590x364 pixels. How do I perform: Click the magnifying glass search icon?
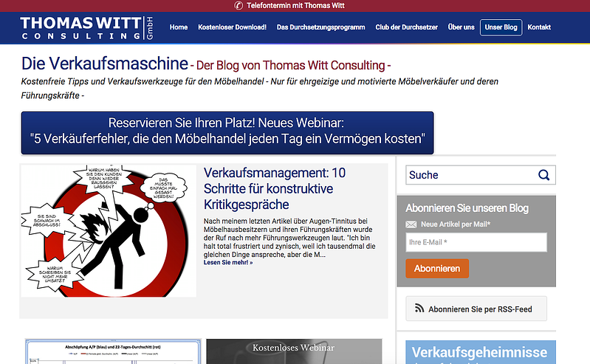543,175
